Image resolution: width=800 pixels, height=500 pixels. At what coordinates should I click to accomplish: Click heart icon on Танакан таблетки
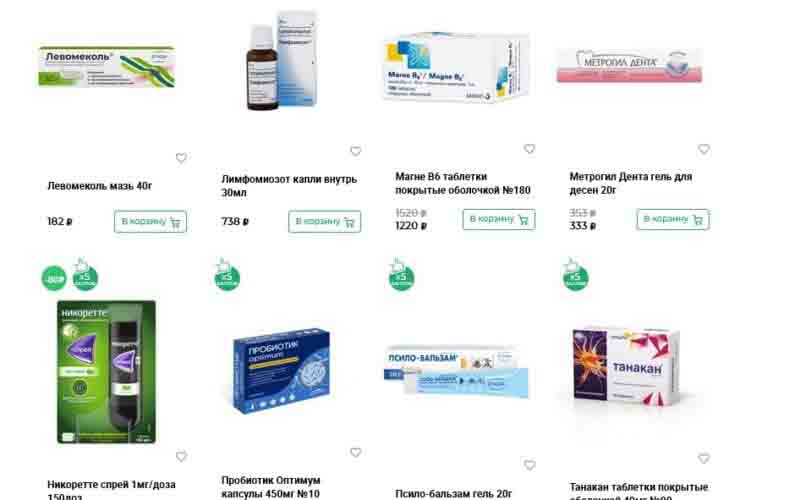704,458
